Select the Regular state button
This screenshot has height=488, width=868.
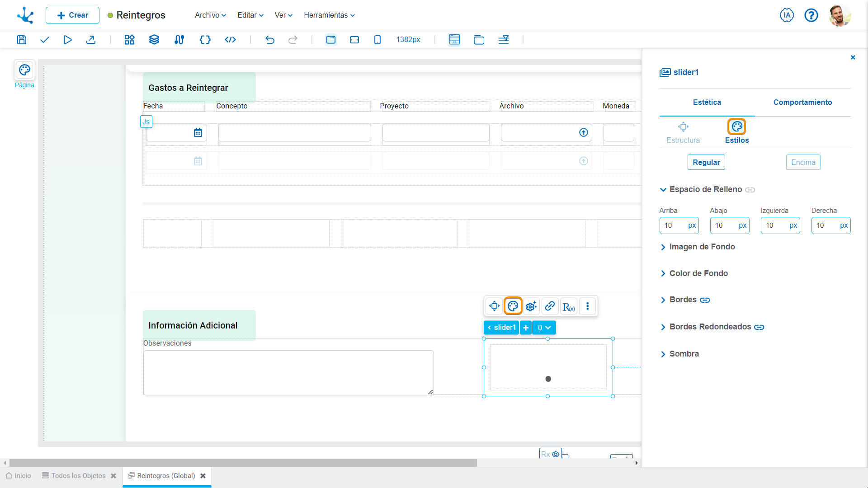click(x=706, y=162)
